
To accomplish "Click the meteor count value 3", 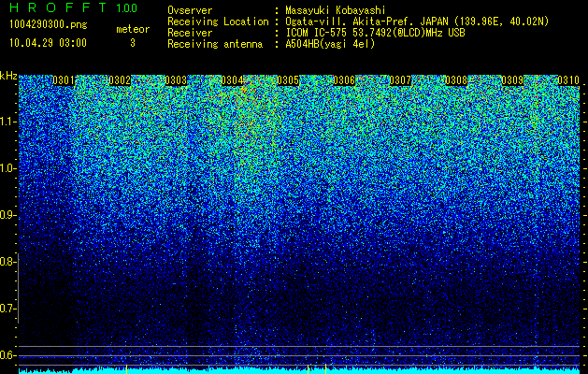I will (x=133, y=43).
